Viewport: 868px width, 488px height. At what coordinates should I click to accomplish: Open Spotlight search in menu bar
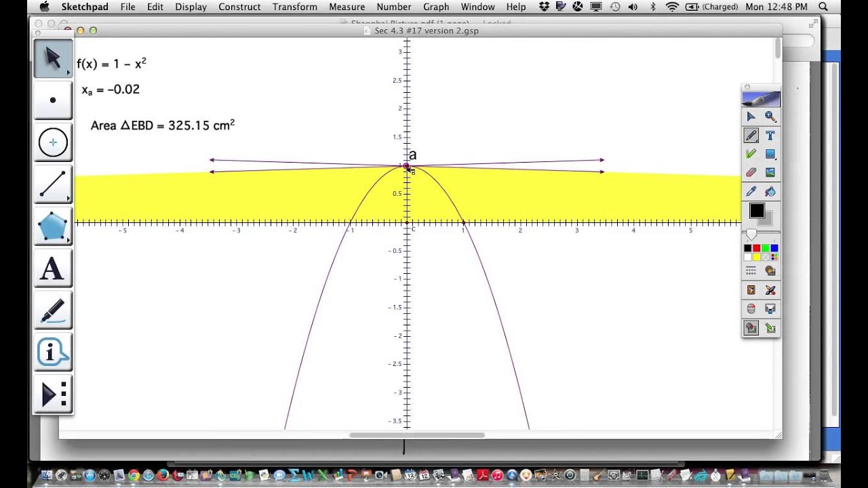(823, 7)
